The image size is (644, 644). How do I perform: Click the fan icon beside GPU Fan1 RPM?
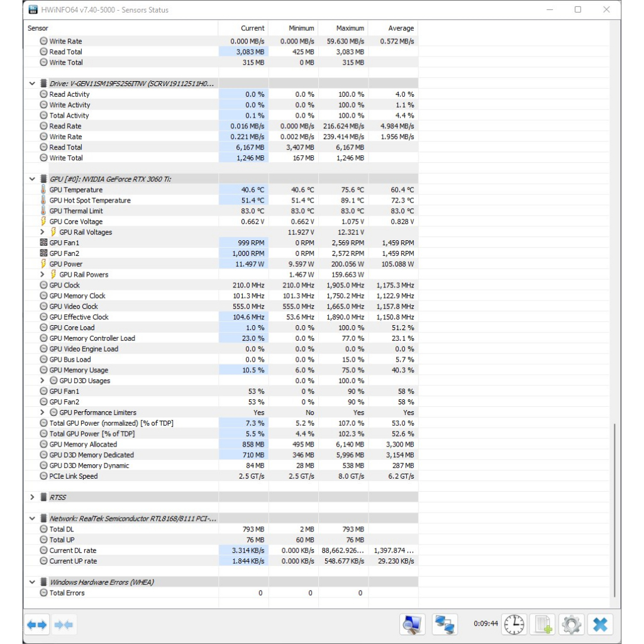click(x=43, y=242)
